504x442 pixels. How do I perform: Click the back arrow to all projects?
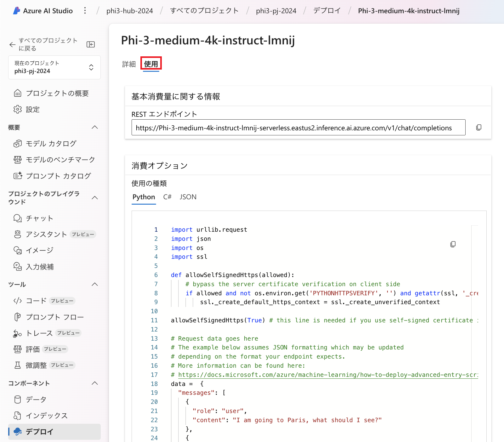click(x=12, y=45)
